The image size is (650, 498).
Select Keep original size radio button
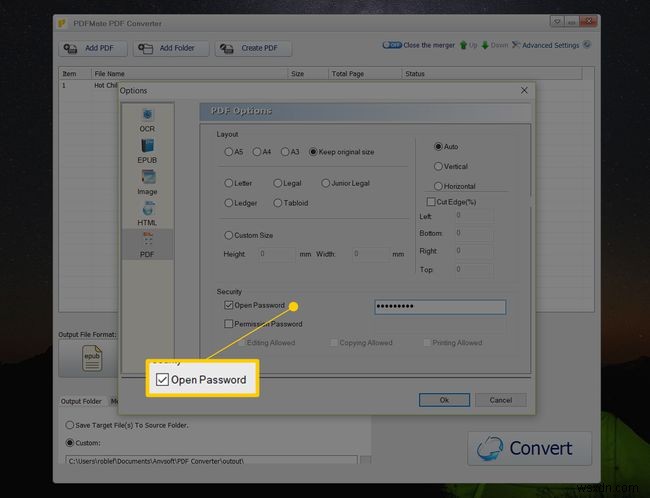point(313,152)
